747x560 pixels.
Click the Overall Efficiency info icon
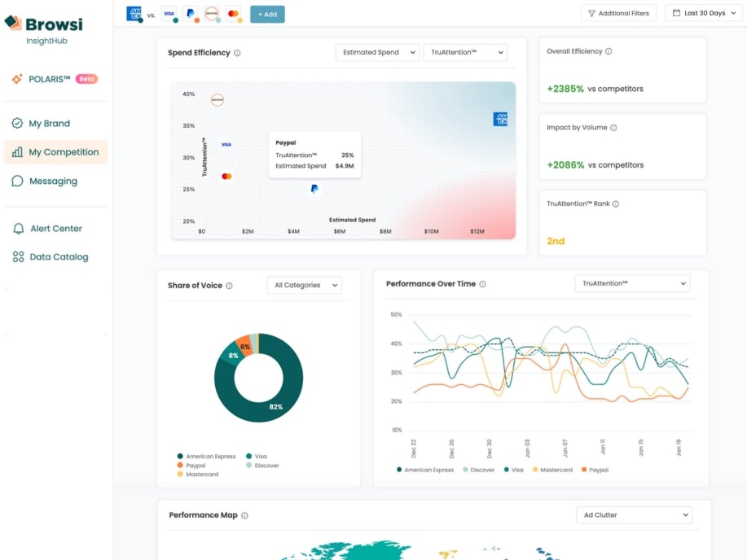[609, 51]
